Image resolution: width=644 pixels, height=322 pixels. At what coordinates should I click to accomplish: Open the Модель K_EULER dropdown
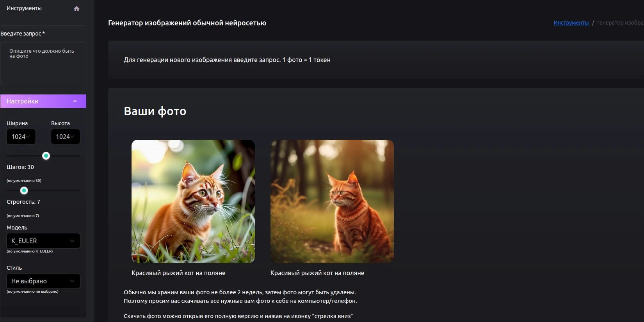(43, 241)
